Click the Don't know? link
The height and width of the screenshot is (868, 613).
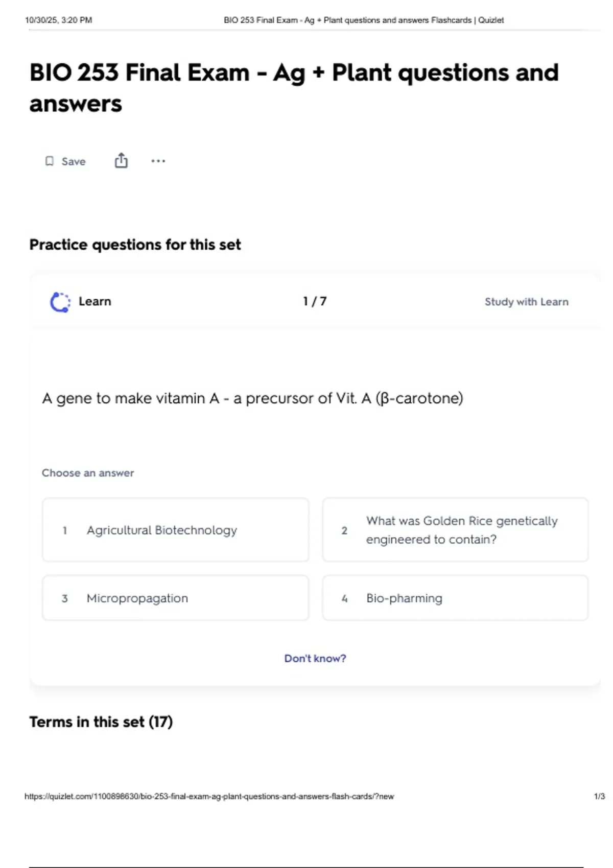(315, 658)
